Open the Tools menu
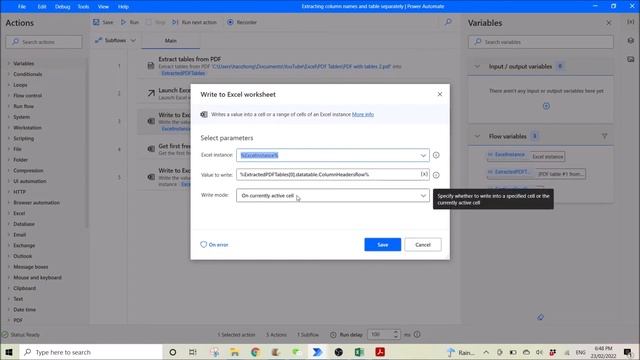640x360 pixels. point(83,7)
